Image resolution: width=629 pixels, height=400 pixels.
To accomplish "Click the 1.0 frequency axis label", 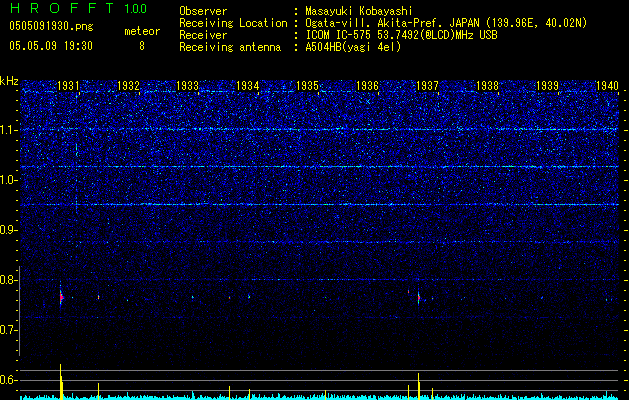I will [x=8, y=180].
